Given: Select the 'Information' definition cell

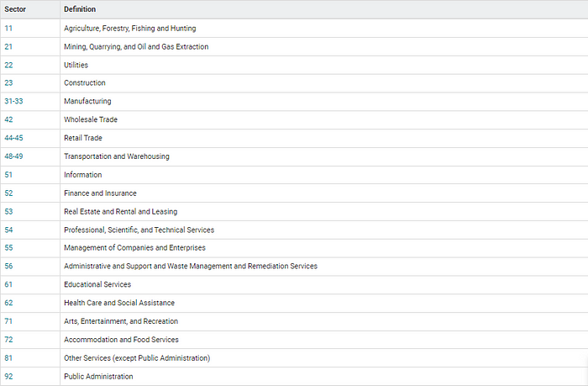Looking at the screenshot, I should point(324,175).
